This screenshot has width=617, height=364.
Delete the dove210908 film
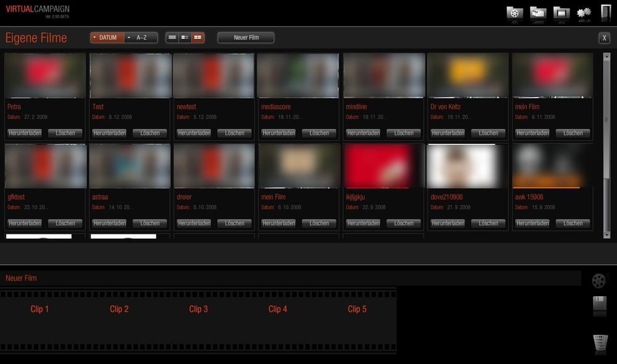(x=488, y=223)
